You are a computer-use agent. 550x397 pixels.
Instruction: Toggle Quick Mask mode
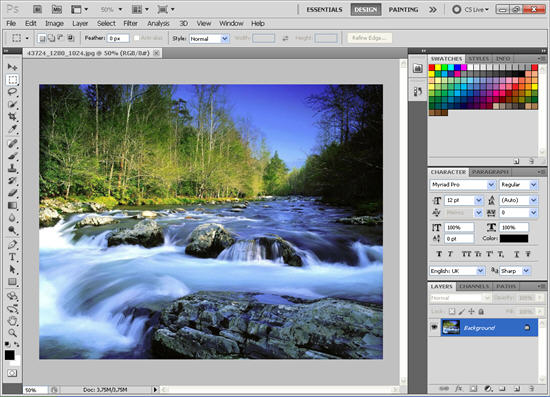coord(12,373)
